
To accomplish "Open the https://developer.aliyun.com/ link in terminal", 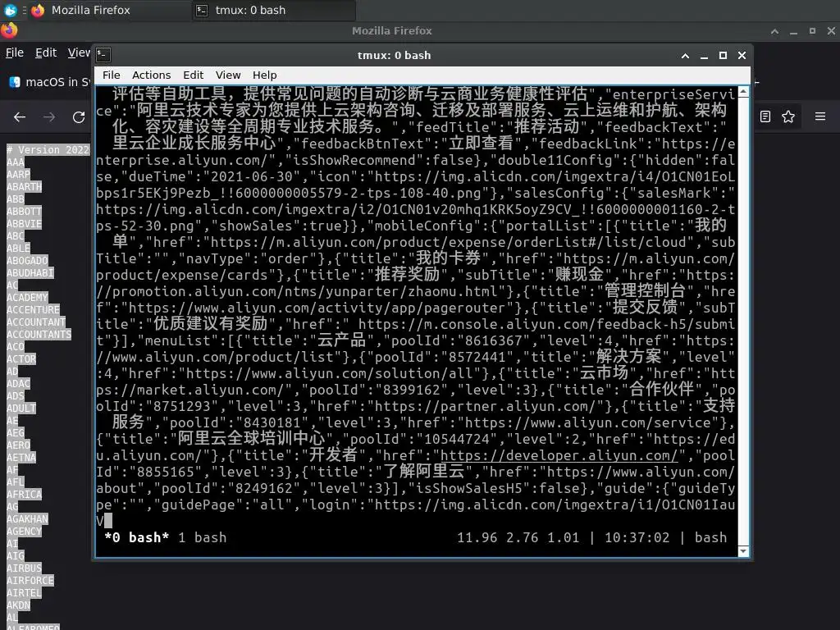I will (x=559, y=455).
